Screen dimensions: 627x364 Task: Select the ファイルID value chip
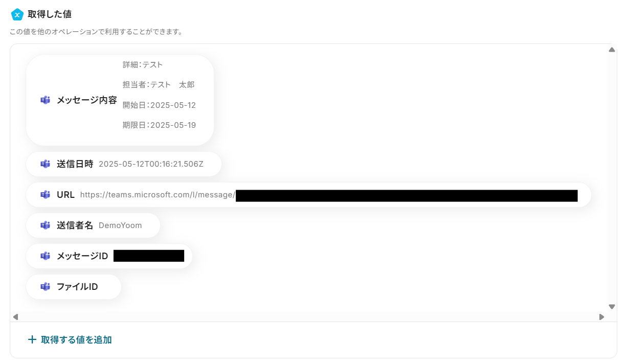click(74, 287)
